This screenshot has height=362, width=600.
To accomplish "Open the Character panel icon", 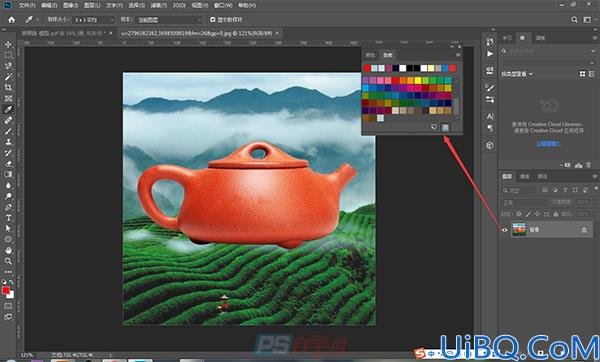I will [x=490, y=116].
